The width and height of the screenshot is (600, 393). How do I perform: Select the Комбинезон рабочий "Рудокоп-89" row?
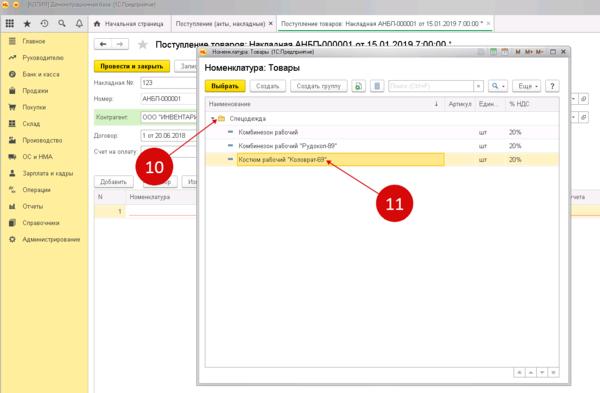(x=382, y=146)
